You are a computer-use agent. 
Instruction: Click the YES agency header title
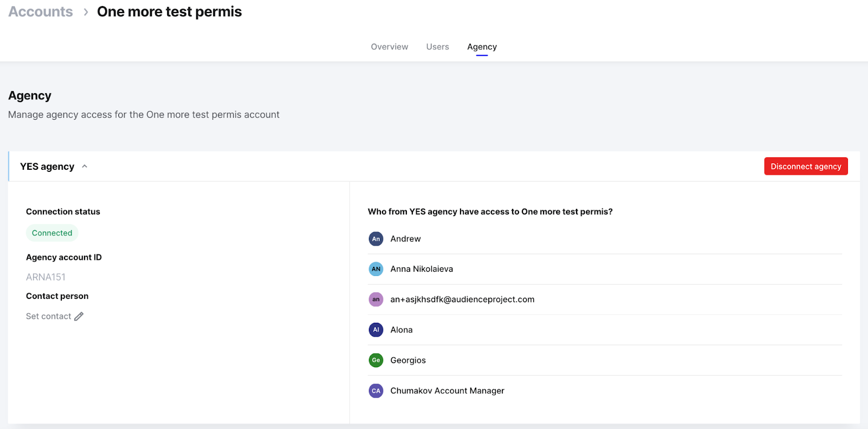pos(47,167)
